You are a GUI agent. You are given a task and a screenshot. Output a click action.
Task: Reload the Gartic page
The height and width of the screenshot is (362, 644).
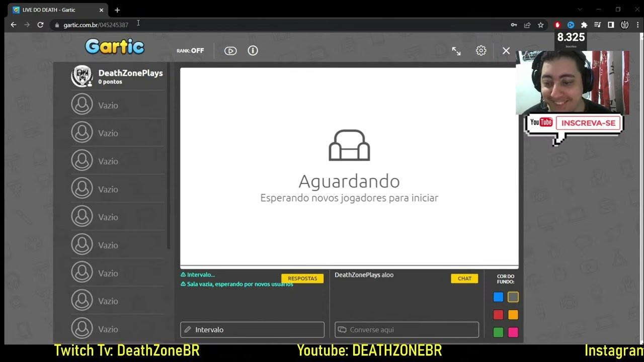(40, 25)
